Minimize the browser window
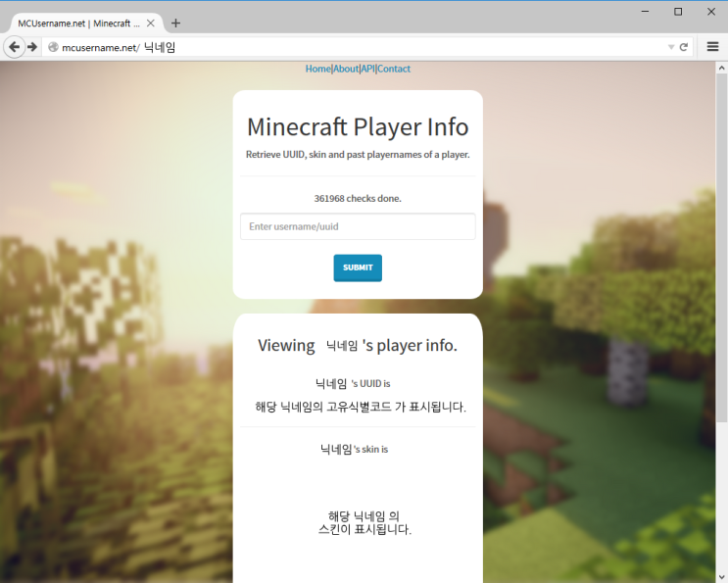The width and height of the screenshot is (728, 583). tap(645, 12)
